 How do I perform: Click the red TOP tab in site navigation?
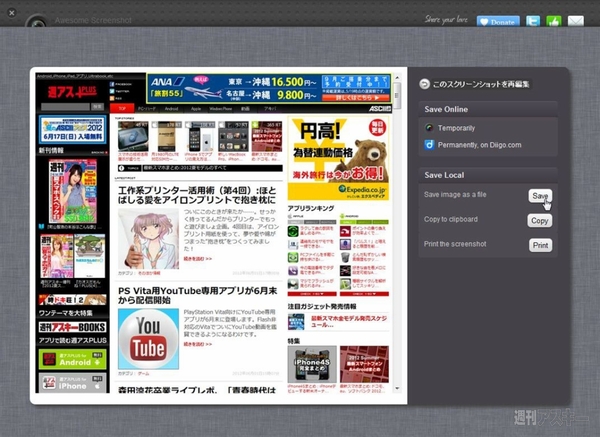pos(122,109)
